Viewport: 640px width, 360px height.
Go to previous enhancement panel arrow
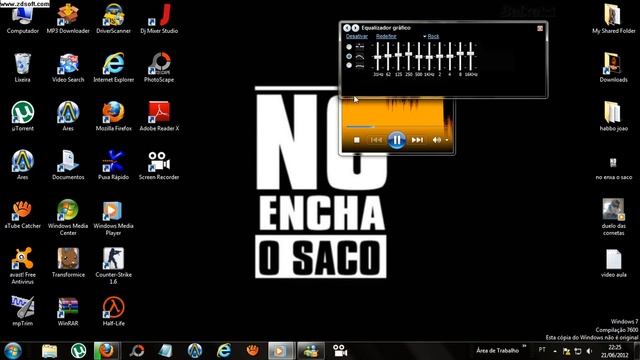(347, 28)
